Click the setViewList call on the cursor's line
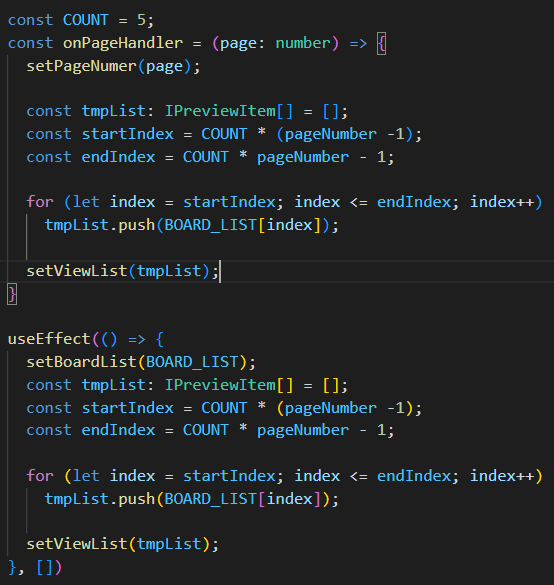Image resolution: width=554 pixels, height=585 pixels. click(x=77, y=271)
